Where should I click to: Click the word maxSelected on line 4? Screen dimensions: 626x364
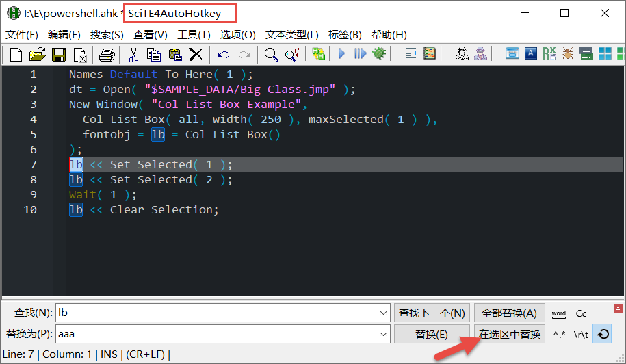click(x=345, y=120)
